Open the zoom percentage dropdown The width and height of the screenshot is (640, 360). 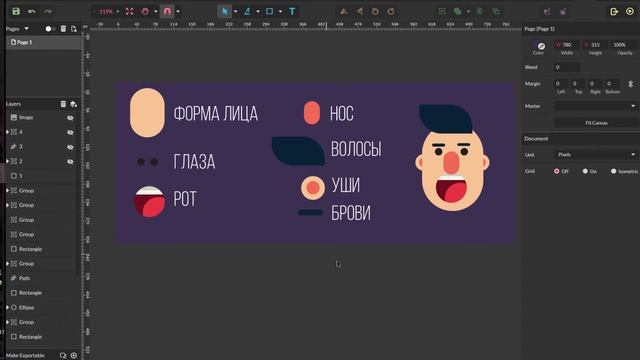coord(118,11)
